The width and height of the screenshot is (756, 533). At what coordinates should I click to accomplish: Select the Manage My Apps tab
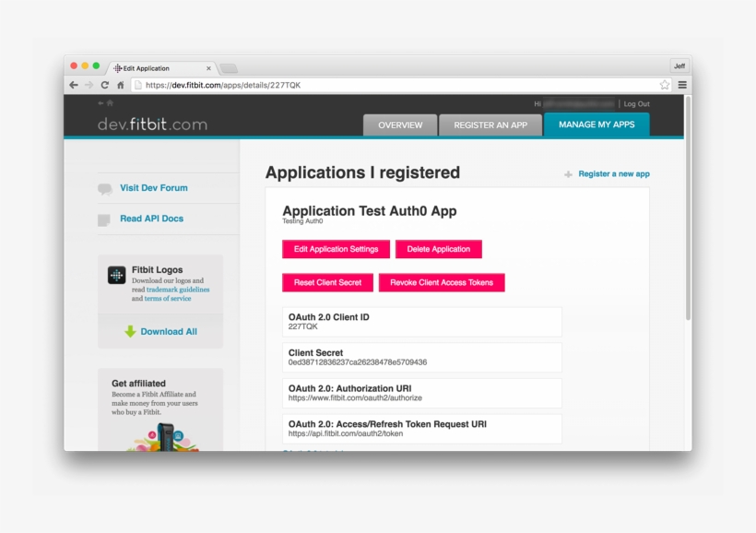click(597, 124)
